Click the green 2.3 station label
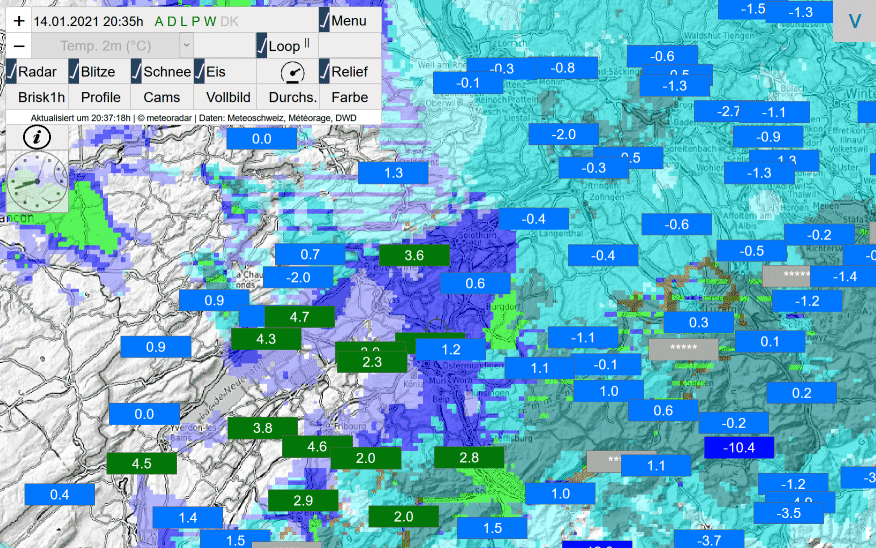The image size is (876, 548). pyautogui.click(x=372, y=362)
